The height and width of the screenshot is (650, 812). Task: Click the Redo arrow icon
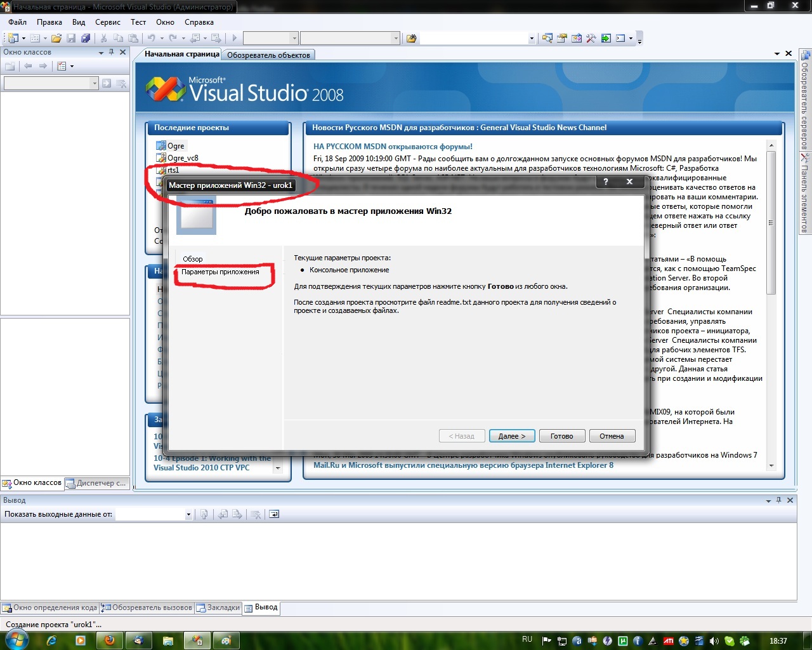tap(173, 38)
